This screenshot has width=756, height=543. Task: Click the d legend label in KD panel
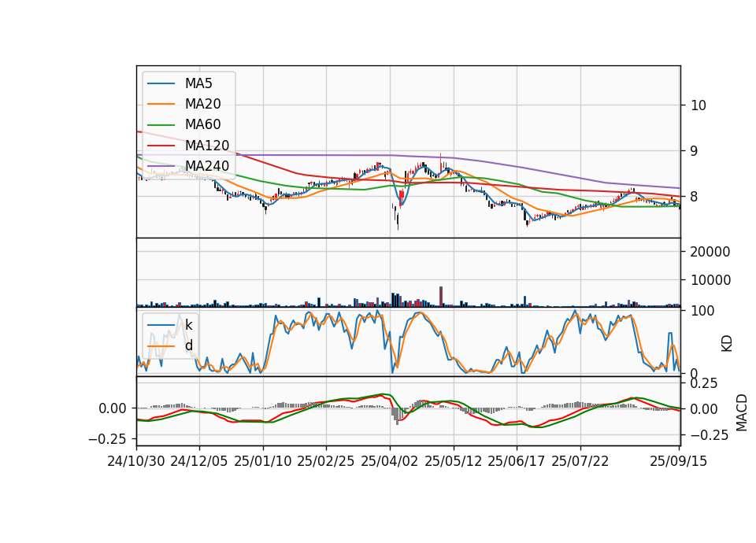[x=188, y=345]
